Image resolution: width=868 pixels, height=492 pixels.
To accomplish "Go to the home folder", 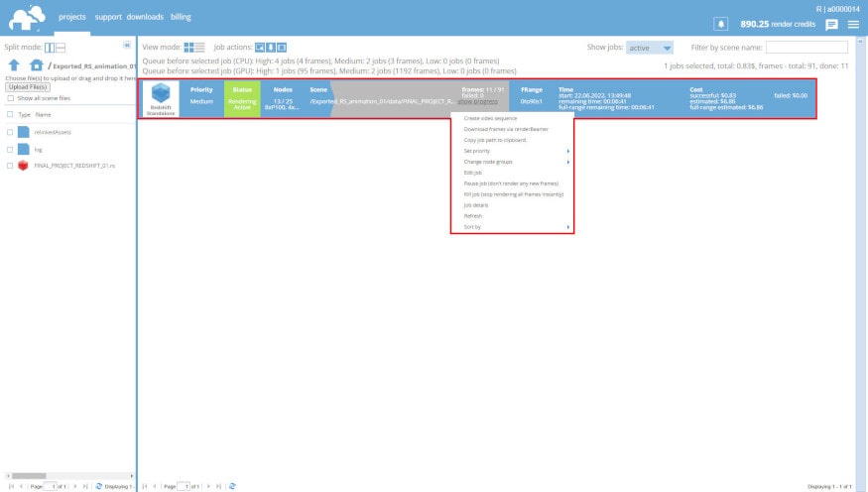I will click(37, 65).
